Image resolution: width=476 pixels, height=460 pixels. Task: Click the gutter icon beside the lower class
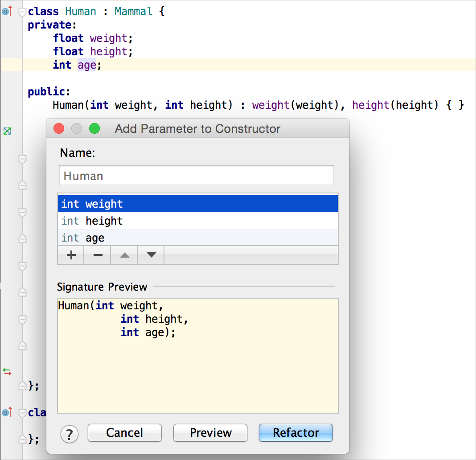pos(7,412)
